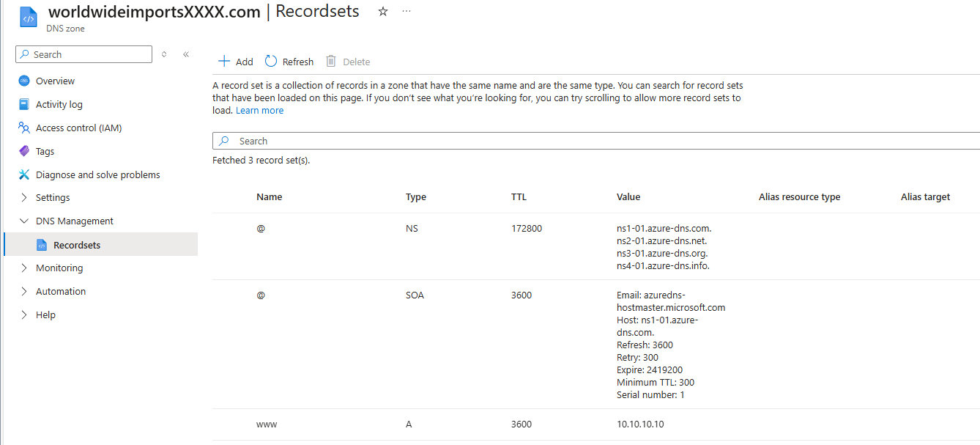This screenshot has width=980, height=445.
Task: Sort by the TTL column header
Action: (519, 197)
